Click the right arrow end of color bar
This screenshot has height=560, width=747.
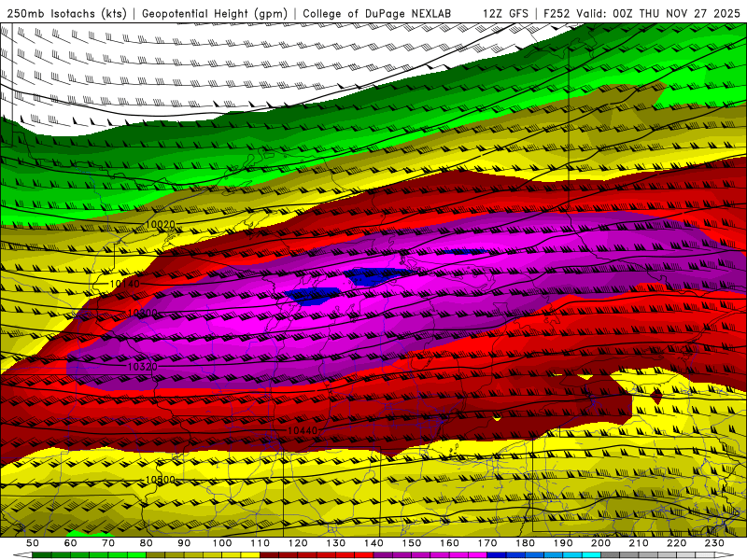click(x=725, y=555)
